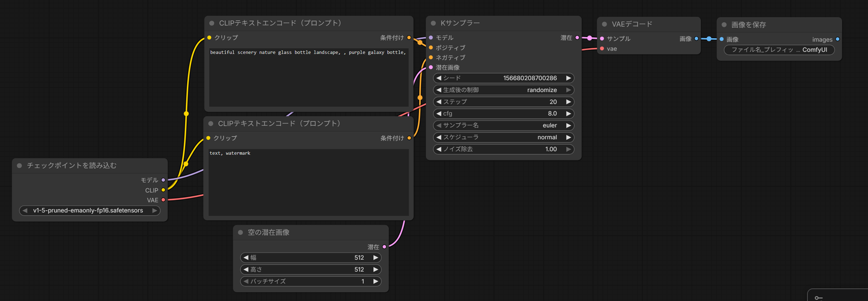Screen dimensions: 868x301
Task: Select next checkpoint with right arrow
Action: pyautogui.click(x=155, y=210)
